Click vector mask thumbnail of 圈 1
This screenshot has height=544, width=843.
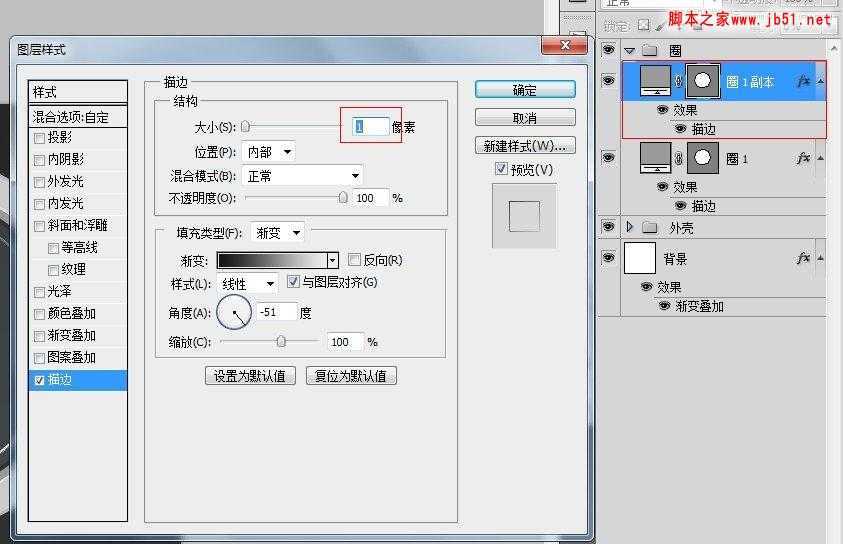pos(703,158)
